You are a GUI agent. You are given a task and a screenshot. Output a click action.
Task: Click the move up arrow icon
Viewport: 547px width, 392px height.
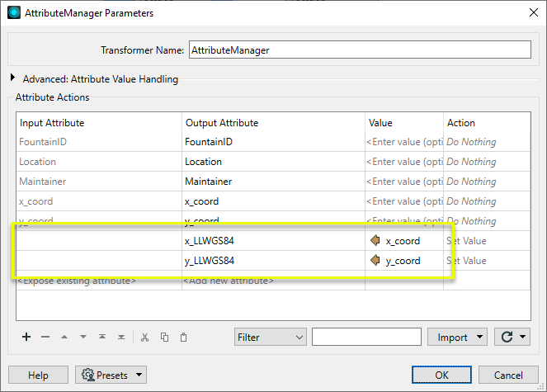click(x=64, y=337)
